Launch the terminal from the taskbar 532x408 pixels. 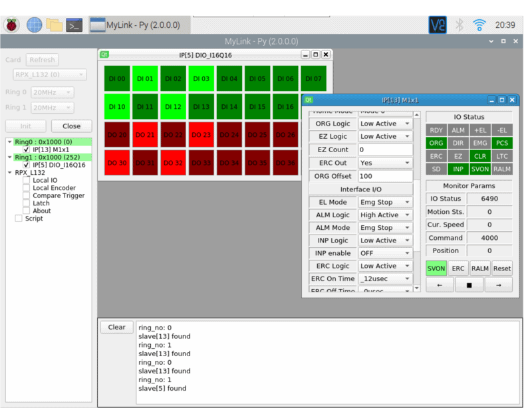(x=74, y=25)
